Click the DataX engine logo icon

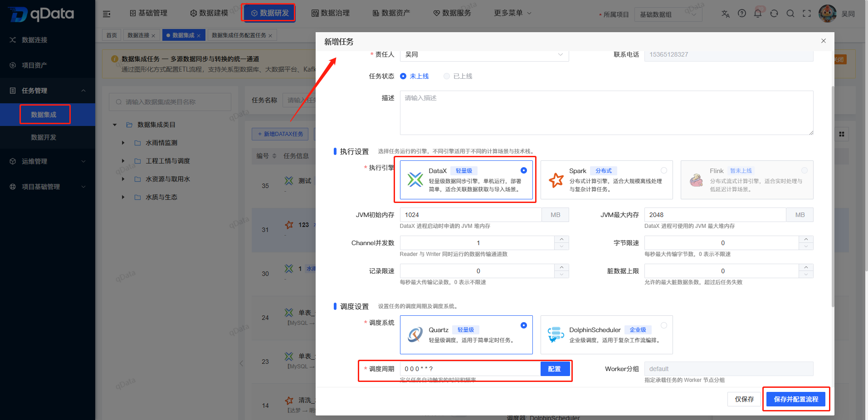tap(415, 180)
